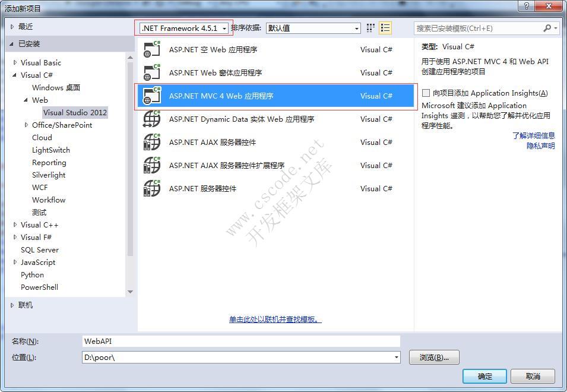Click the tree scrollbar up arrow
567x392 pixels.
pyautogui.click(x=130, y=57)
